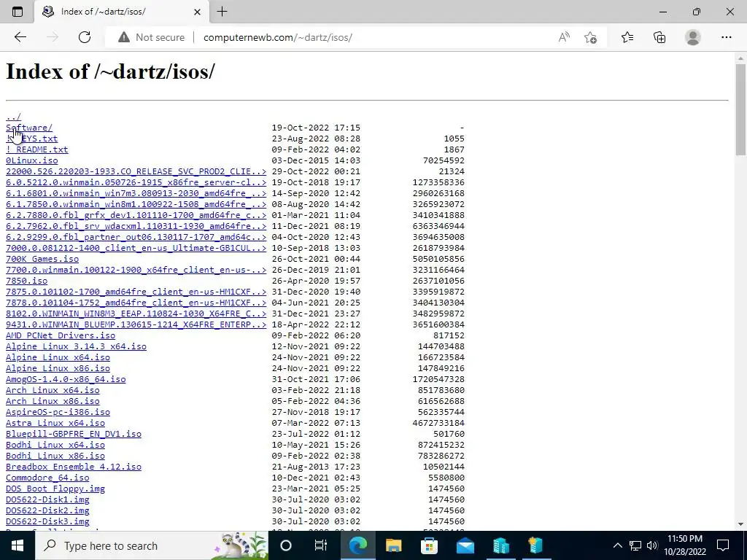Click the vertical scrollbar thumb

[x=740, y=109]
